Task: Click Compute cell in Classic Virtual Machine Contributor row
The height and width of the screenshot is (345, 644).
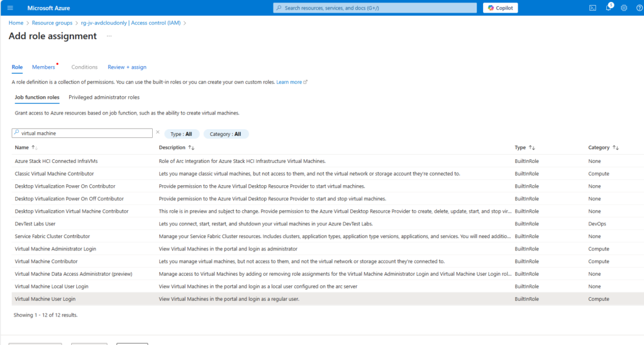Action: [x=599, y=174]
